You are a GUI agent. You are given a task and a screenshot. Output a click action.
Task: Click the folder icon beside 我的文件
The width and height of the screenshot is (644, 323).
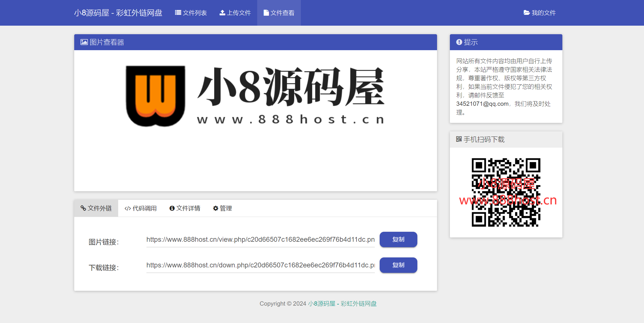pyautogui.click(x=527, y=13)
